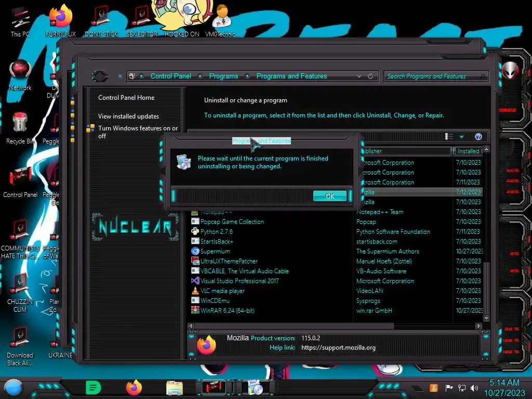Click the Windows features shield icon
This screenshot has height=399, width=532.
[x=90, y=128]
